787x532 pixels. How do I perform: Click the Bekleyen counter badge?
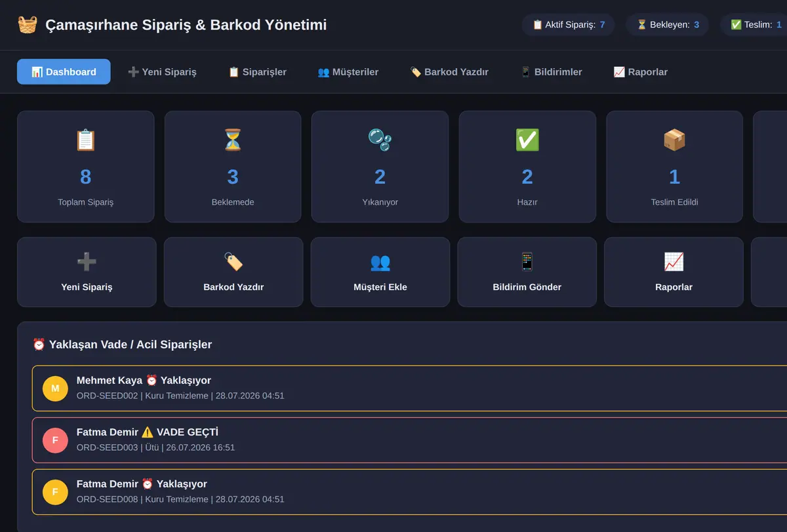[668, 25]
